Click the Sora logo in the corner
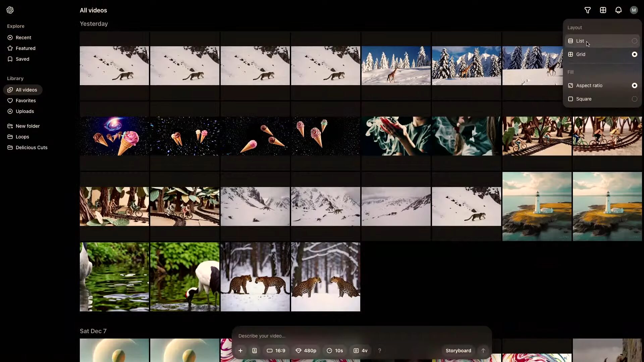644x362 pixels. 10,10
